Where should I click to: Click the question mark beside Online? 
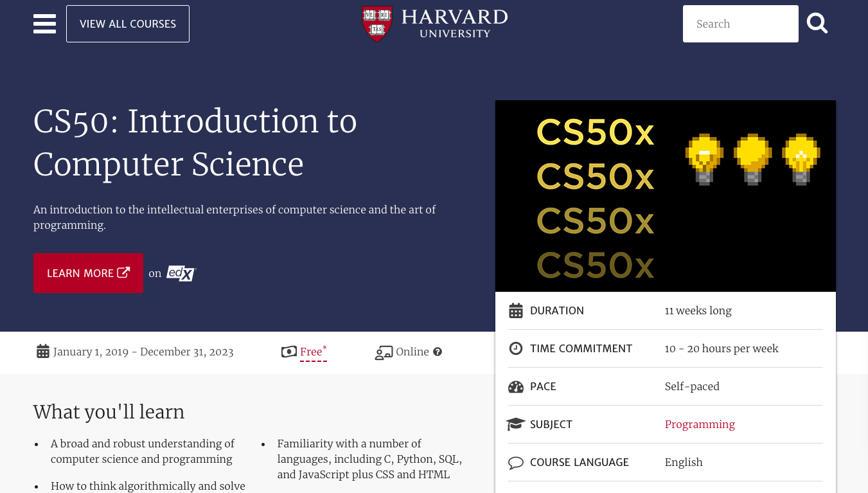[438, 352]
